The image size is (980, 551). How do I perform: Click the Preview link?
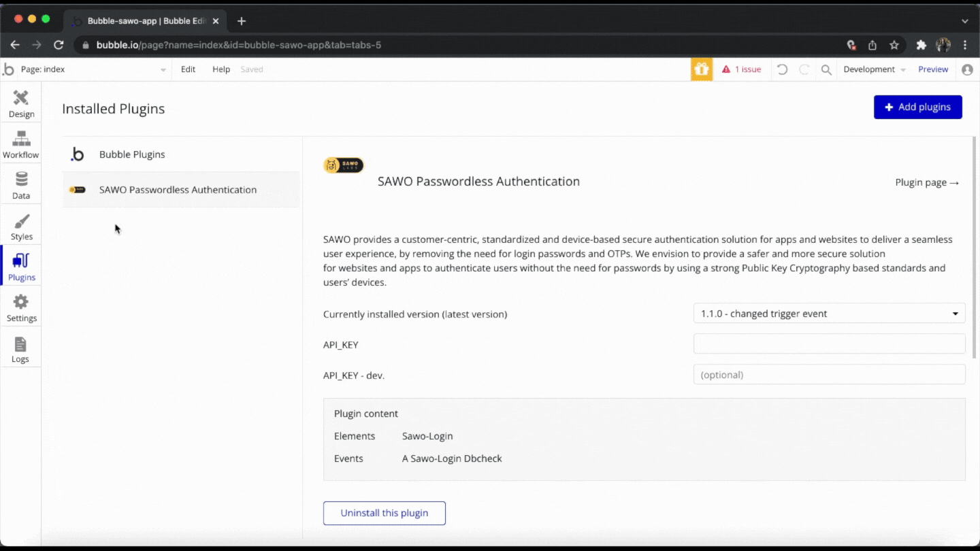[x=933, y=69]
